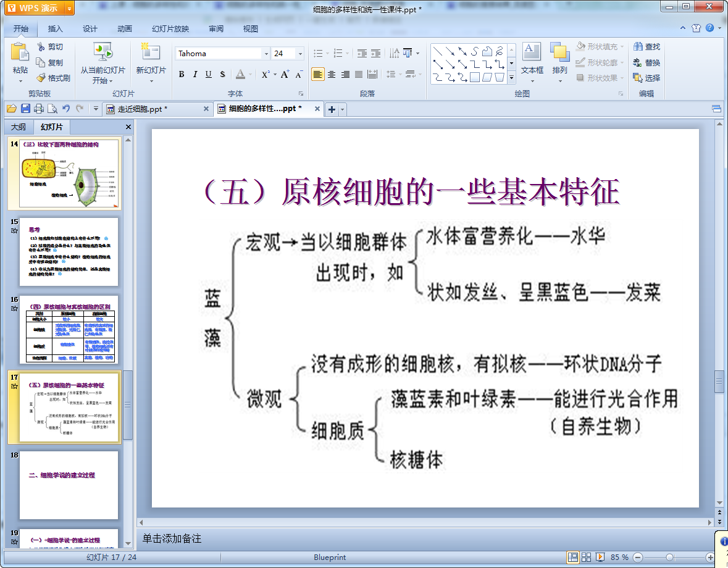Toggle text shadow S button
This screenshot has height=568, width=728.
(x=222, y=74)
